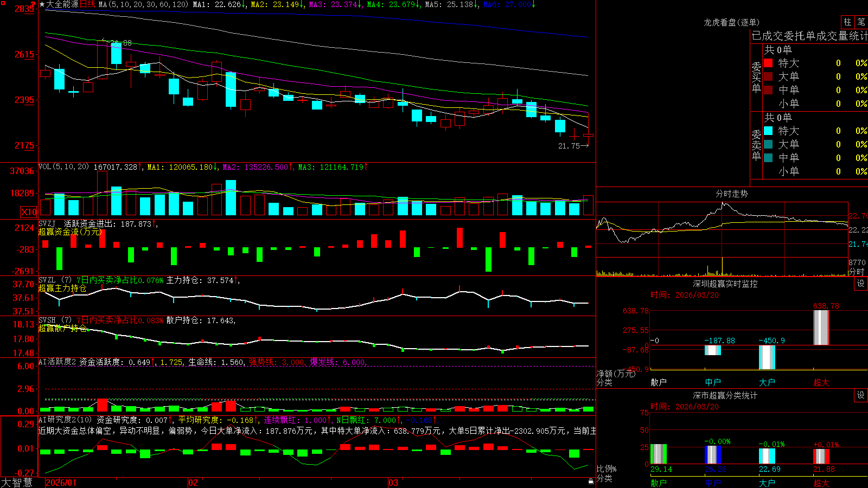This screenshot has width=868, height=488.
Task: Click the 28.88 high price label
Action: [x=120, y=43]
